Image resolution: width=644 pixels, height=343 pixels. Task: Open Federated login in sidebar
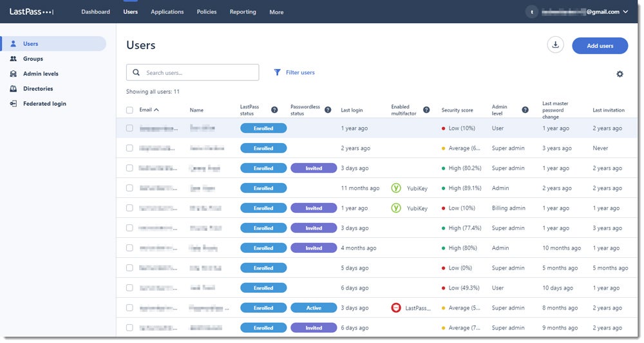(44, 104)
